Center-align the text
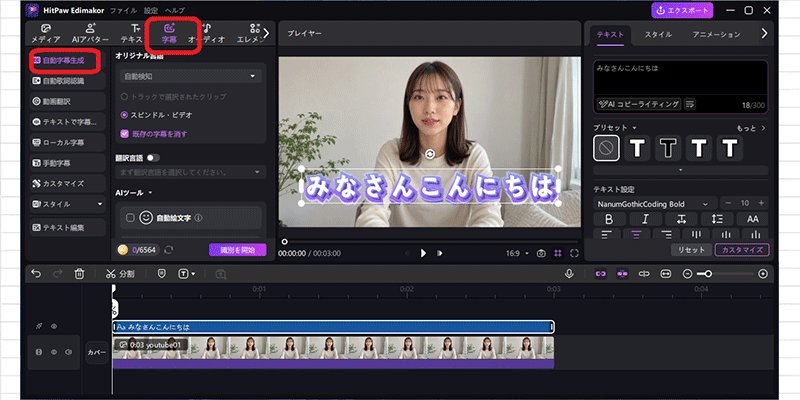This screenshot has width=800, height=400. pyautogui.click(x=636, y=234)
